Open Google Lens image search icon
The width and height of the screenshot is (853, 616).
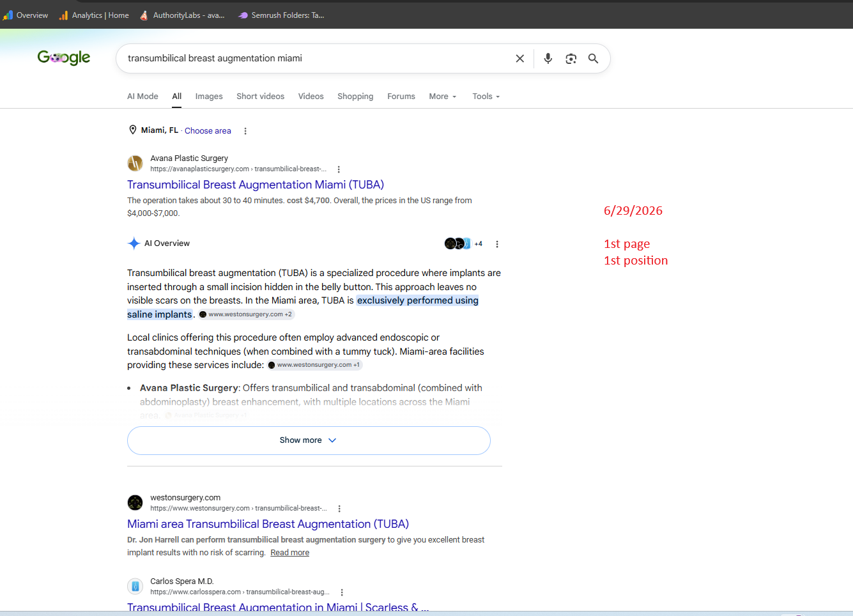point(571,59)
